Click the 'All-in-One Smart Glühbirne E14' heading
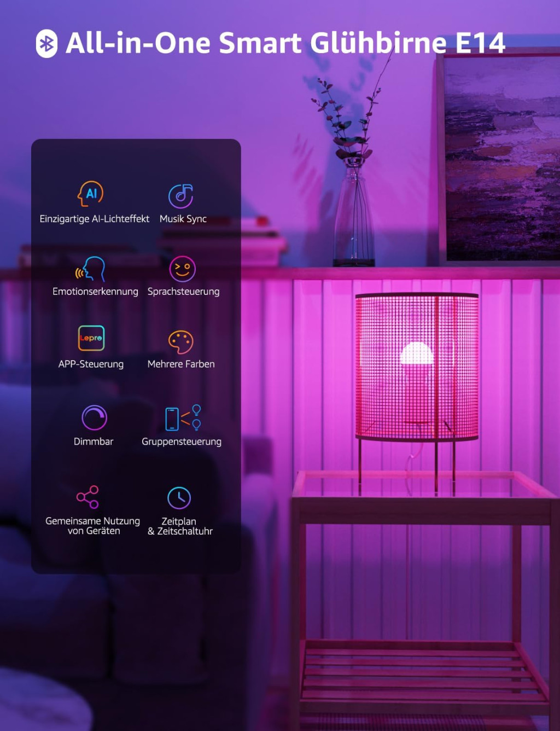 point(285,43)
